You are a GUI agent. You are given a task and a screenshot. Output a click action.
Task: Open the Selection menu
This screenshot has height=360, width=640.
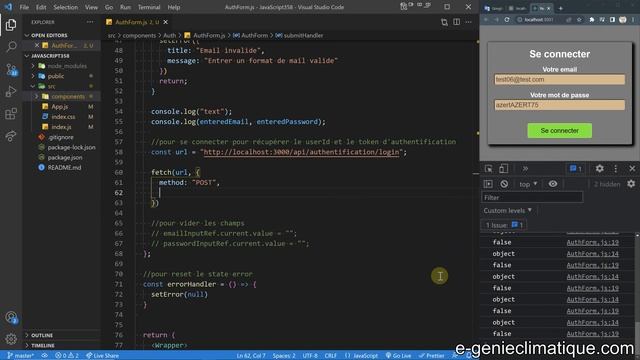pos(65,7)
